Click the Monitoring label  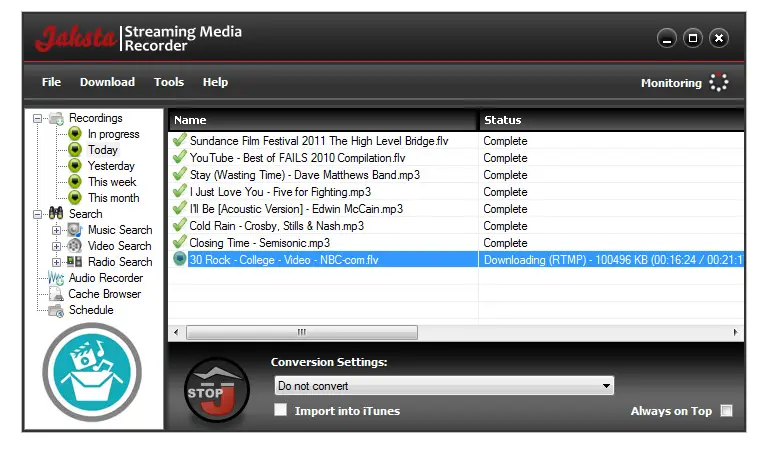pos(671,83)
